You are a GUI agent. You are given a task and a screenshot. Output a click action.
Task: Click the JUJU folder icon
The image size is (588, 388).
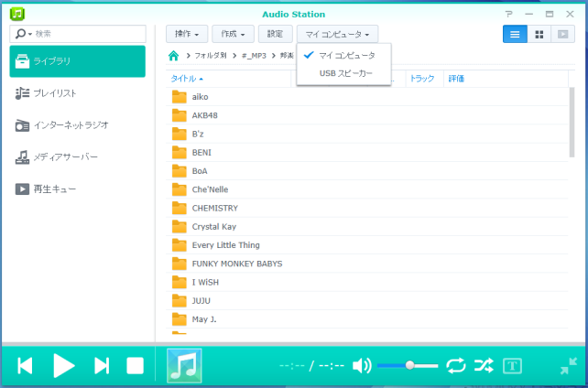tap(180, 301)
